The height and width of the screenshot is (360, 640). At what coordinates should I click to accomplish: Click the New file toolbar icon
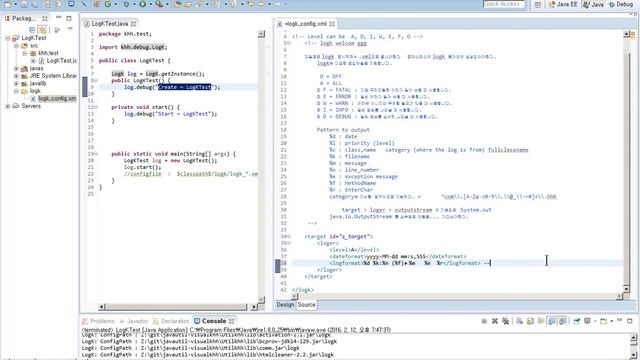click(x=7, y=4)
